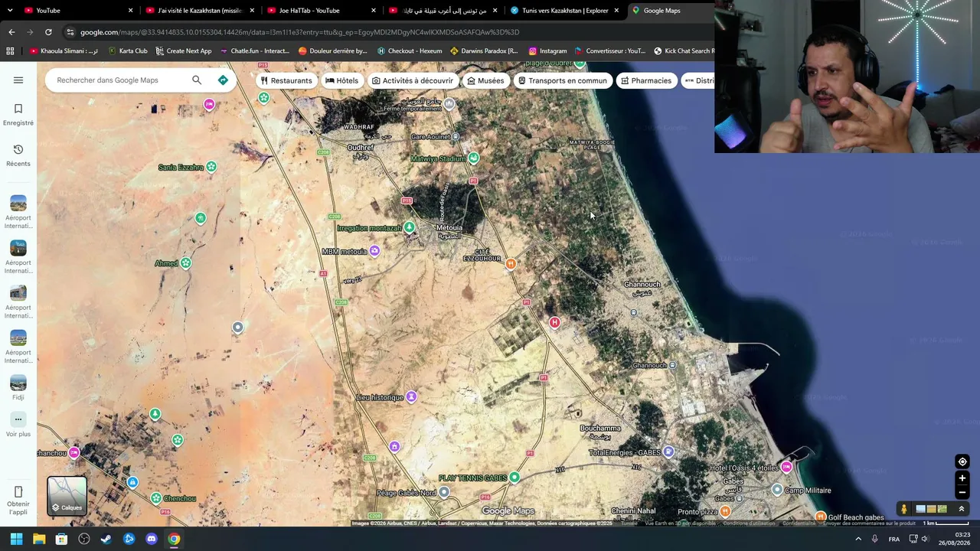The width and height of the screenshot is (980, 551).
Task: Click the Sania Essahra green marker
Action: [211, 167]
